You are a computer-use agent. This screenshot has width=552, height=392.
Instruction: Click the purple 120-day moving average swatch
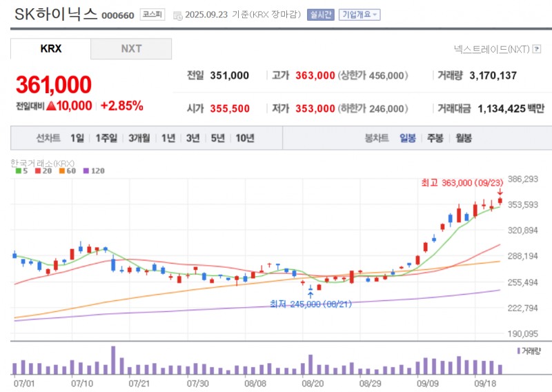pyautogui.click(x=86, y=171)
